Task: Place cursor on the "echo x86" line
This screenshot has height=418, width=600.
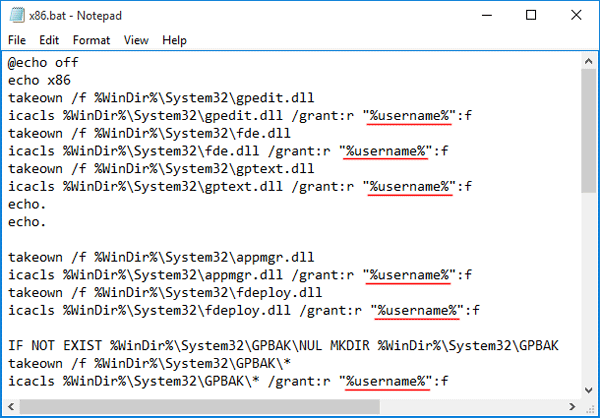Action: click(x=38, y=80)
